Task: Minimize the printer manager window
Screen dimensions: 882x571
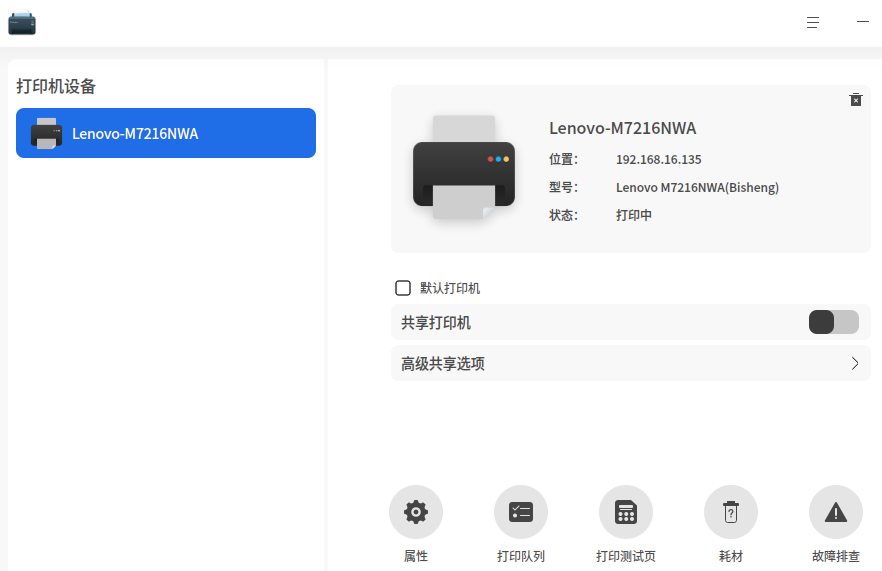Action: pos(863,21)
